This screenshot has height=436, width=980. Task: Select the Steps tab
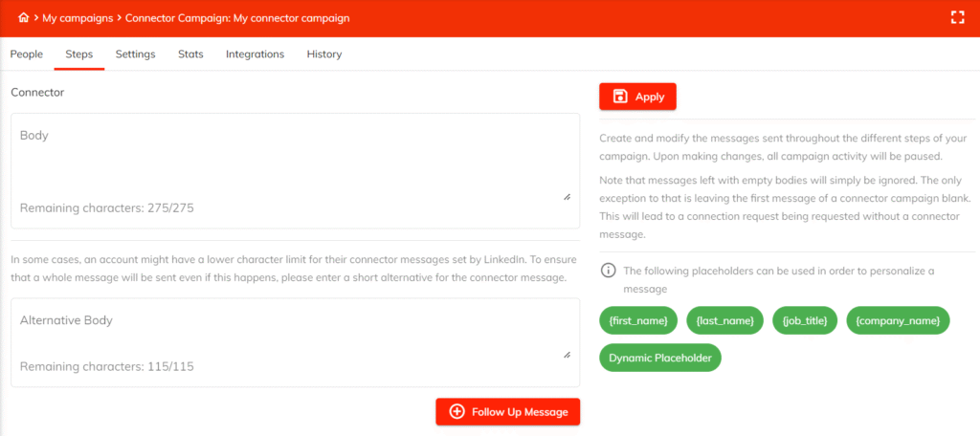78,54
